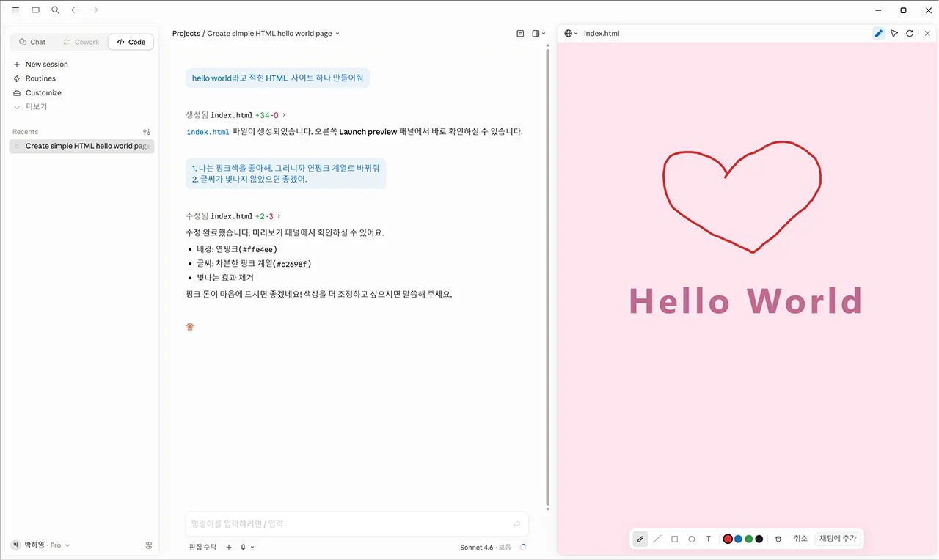Select the pencil freehand drawing tool
This screenshot has width=939, height=560.
tap(640, 539)
